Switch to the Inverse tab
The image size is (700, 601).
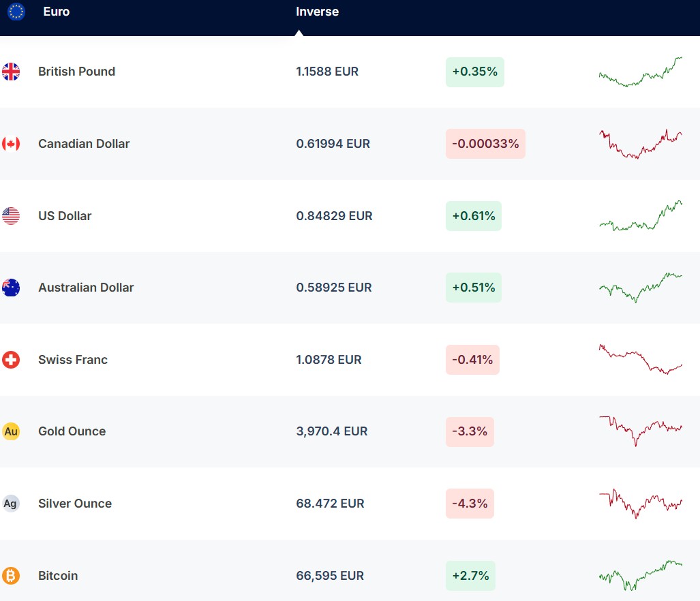click(317, 12)
